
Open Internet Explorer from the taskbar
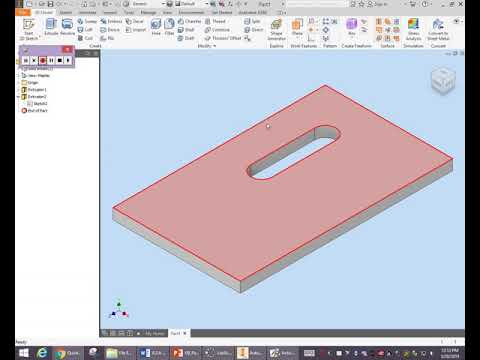42,353
